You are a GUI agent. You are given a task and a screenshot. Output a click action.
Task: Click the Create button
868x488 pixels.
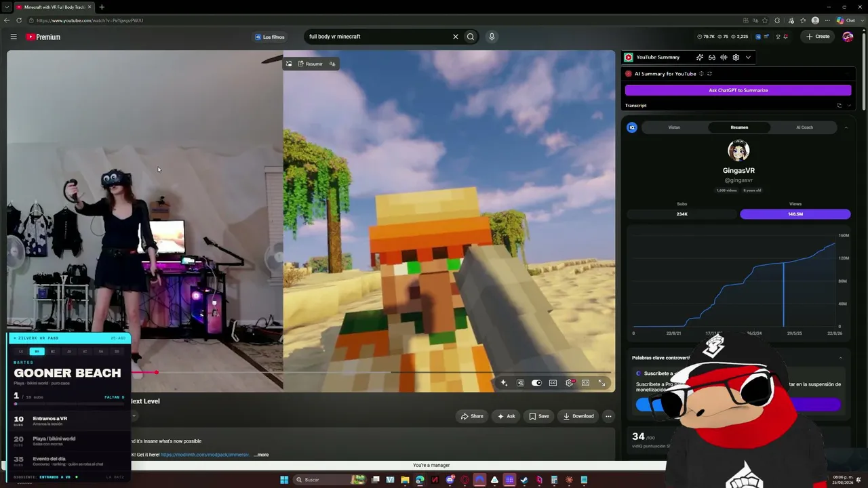[818, 37]
